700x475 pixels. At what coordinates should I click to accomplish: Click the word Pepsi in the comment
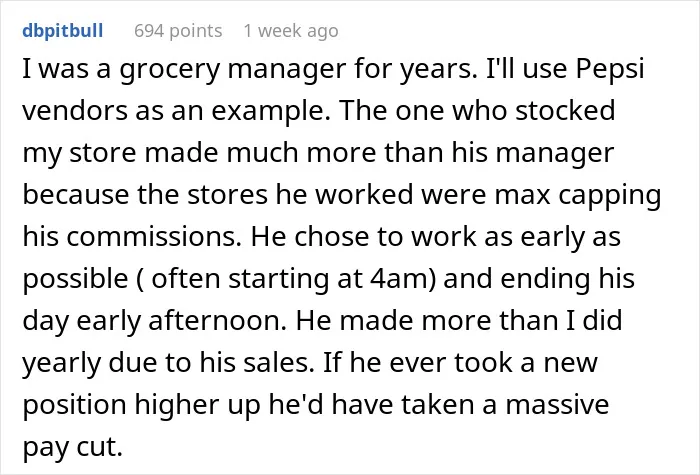[x=610, y=70]
